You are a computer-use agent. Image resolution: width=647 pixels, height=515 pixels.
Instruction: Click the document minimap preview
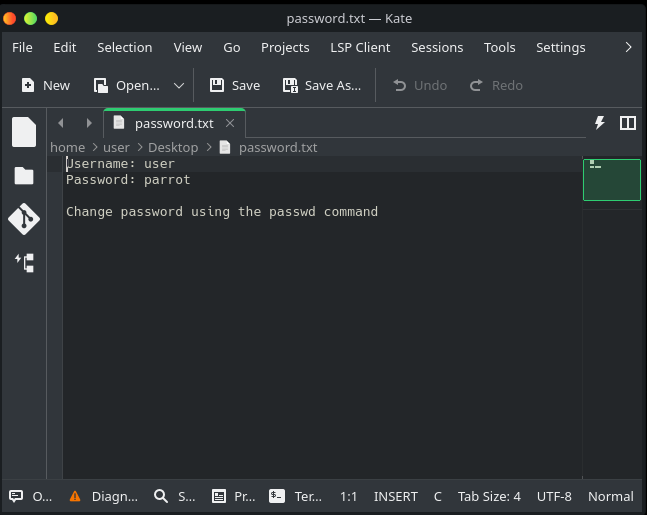coord(611,179)
